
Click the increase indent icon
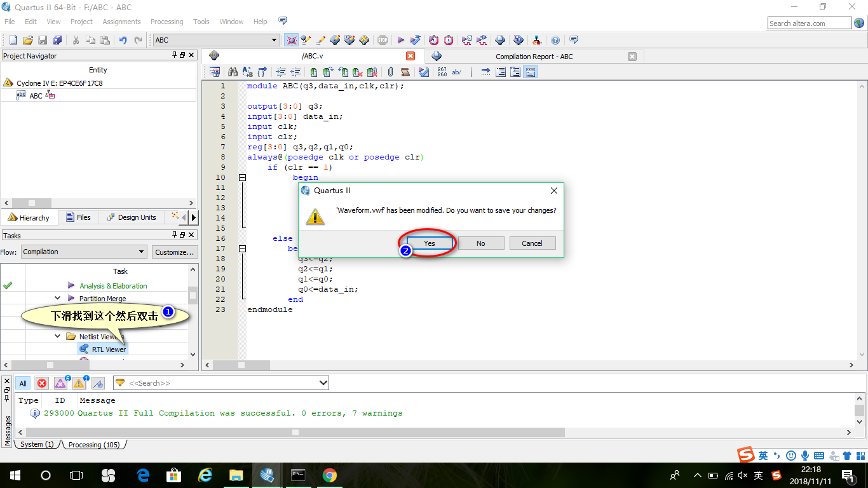(x=281, y=72)
